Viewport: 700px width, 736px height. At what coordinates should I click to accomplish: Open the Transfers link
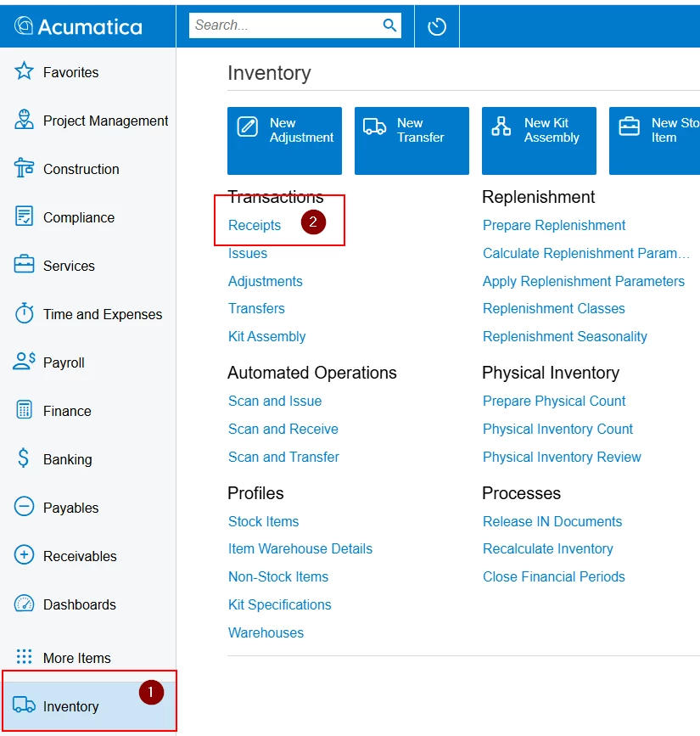pyautogui.click(x=256, y=308)
